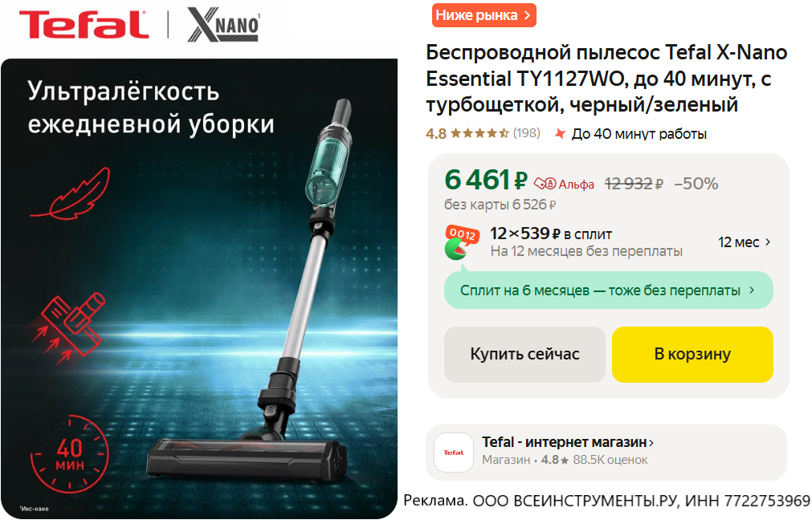
Task: Click the red star next to До 40 минут работы
Action: (x=560, y=134)
